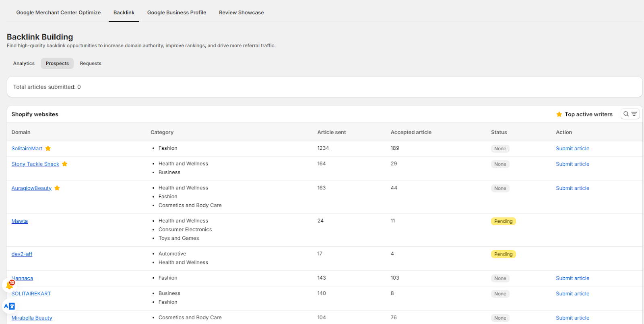Open the SOLITAIREKART domain link

point(31,294)
